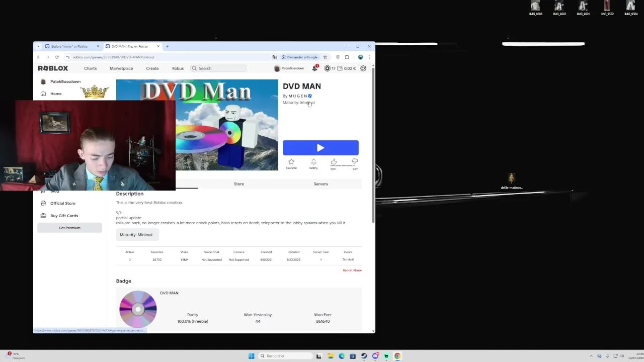644x362 pixels.
Task: Open the Create menu
Action: tap(152, 68)
